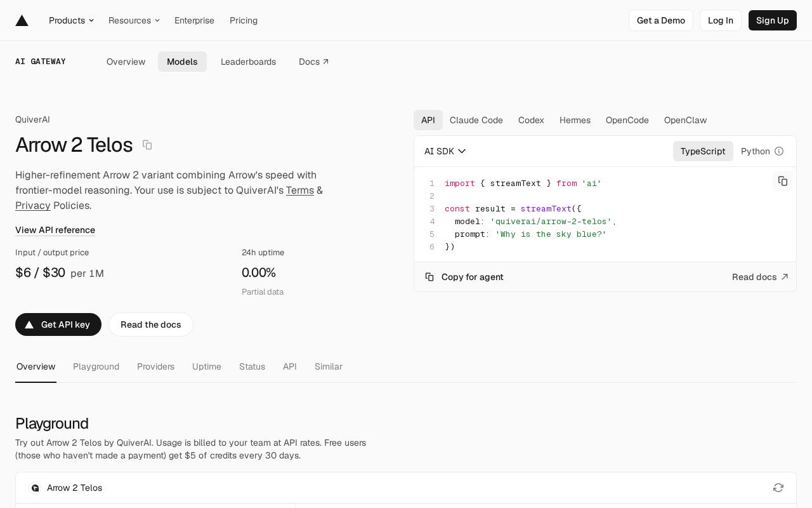Open the AI SDK selector dropdown
The height and width of the screenshot is (508, 812).
coord(445,151)
